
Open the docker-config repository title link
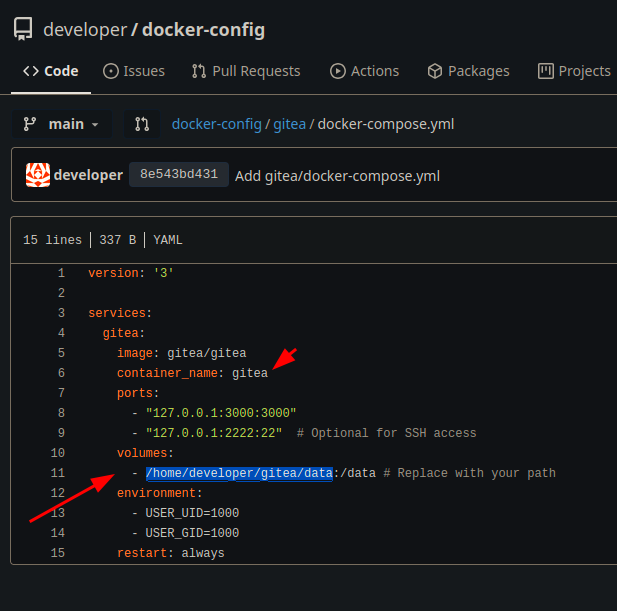tap(203, 30)
